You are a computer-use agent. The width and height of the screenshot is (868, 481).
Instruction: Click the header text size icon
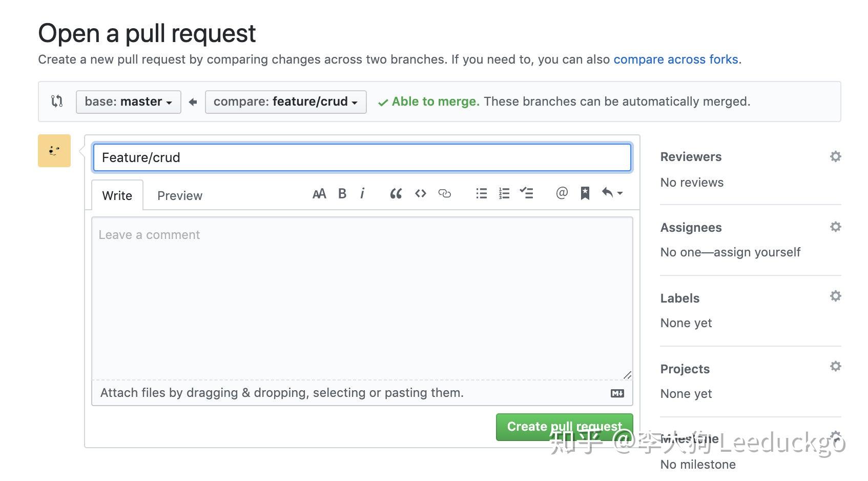(x=319, y=194)
